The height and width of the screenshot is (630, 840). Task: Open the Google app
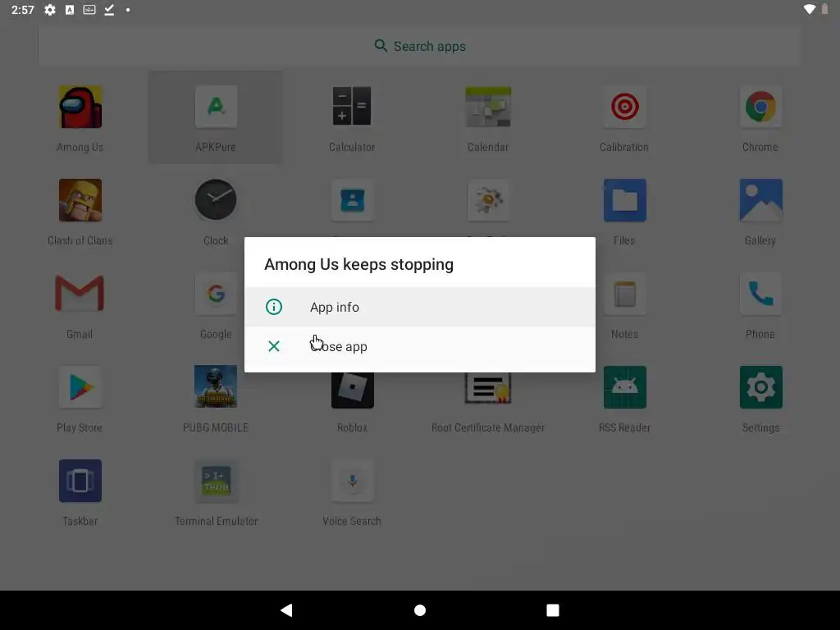216,293
